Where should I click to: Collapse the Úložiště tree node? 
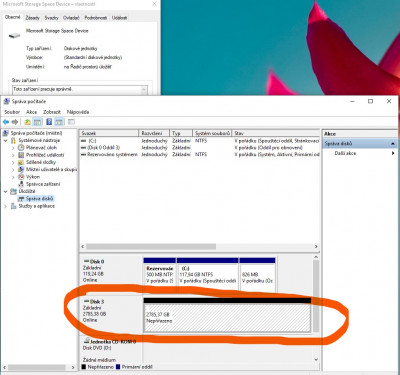(x=5, y=191)
